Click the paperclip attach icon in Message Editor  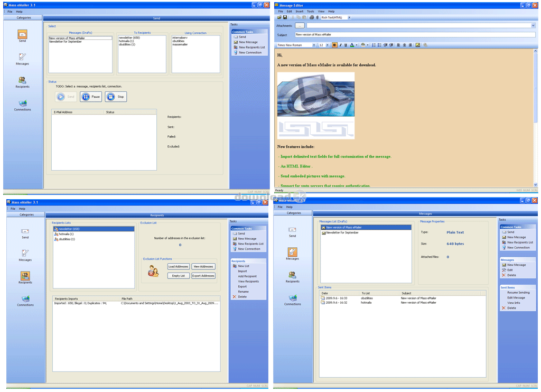click(x=318, y=17)
